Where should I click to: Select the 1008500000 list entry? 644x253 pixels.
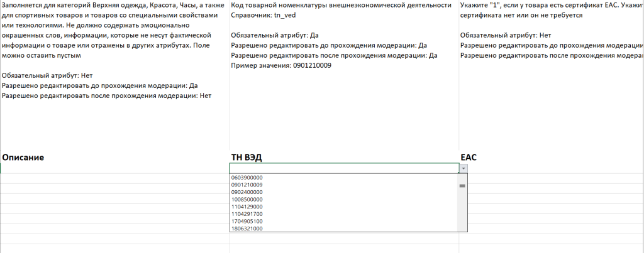tap(247, 200)
